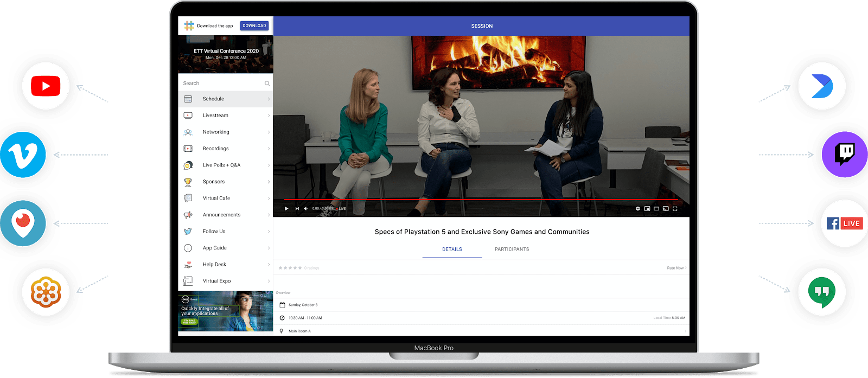
Task: Skip to the next video
Action: (x=297, y=209)
